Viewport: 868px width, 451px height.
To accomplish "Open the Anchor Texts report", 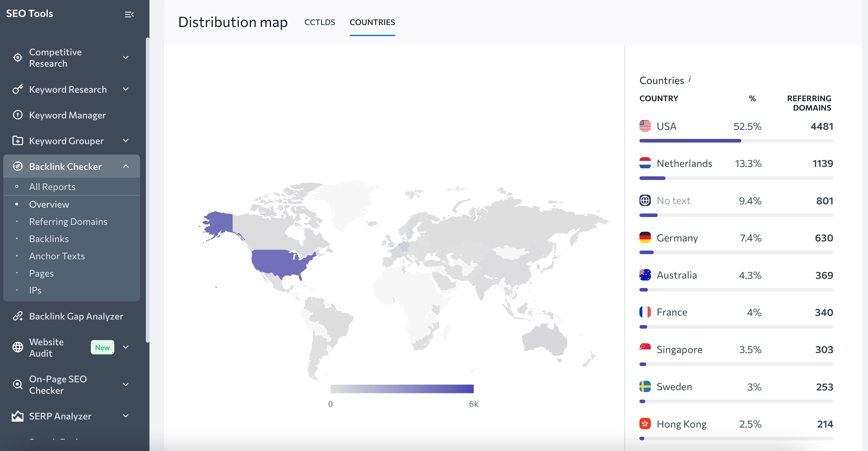I will click(x=57, y=256).
